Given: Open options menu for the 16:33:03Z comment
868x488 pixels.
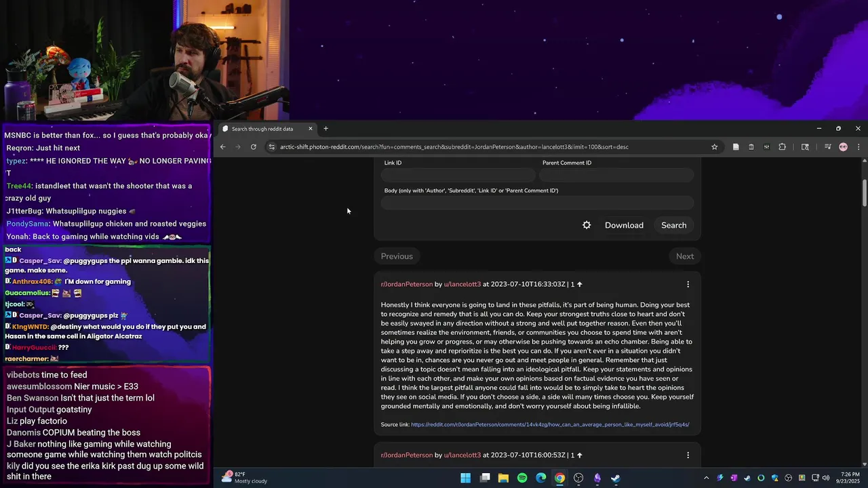Looking at the screenshot, I should pyautogui.click(x=688, y=285).
